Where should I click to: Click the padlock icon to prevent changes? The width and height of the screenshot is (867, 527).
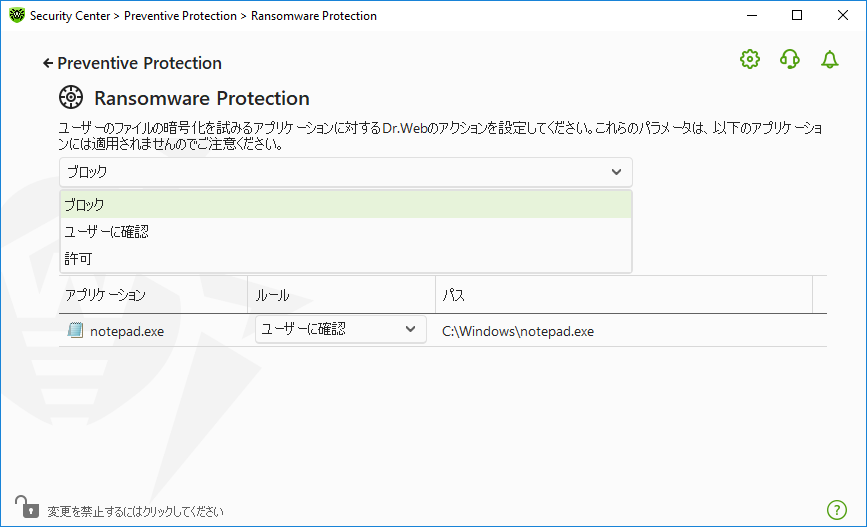coord(25,507)
